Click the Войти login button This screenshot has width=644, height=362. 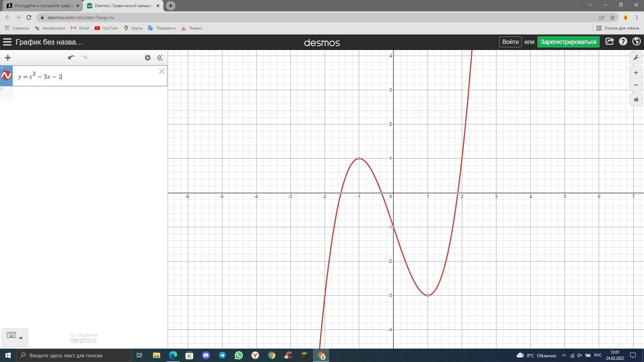coord(510,42)
